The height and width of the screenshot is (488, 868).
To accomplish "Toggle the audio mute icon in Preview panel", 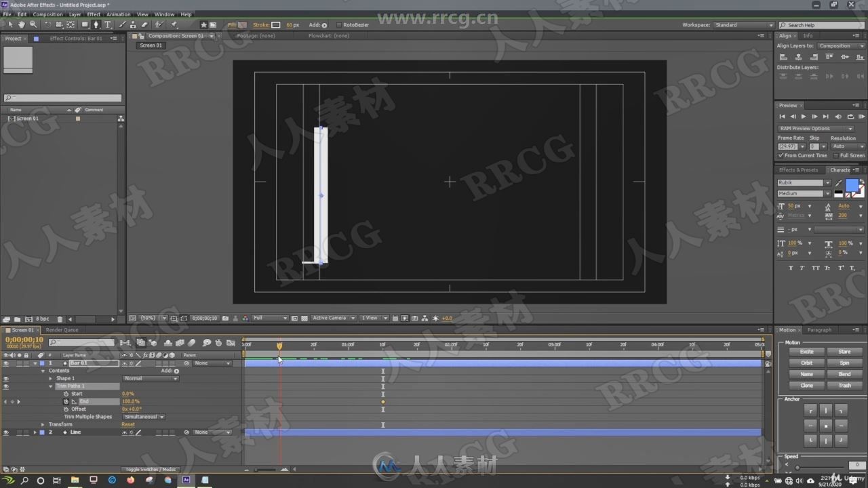I will tap(838, 117).
